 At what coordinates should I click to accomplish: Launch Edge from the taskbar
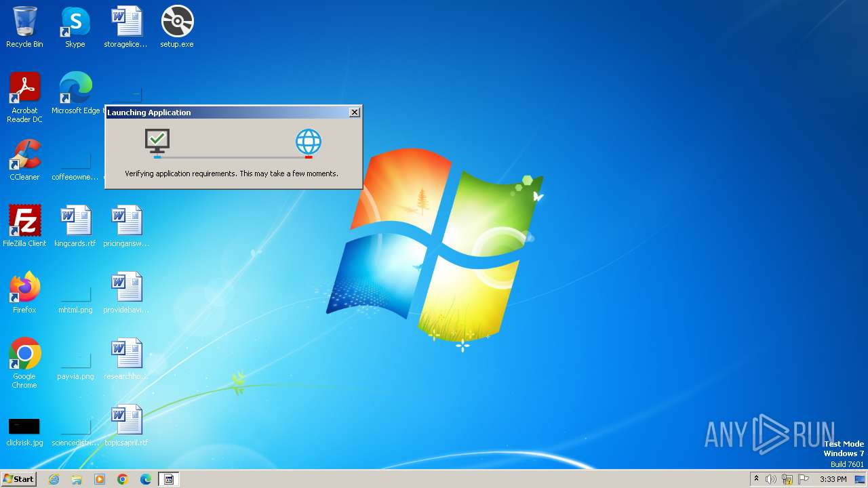[146, 479]
